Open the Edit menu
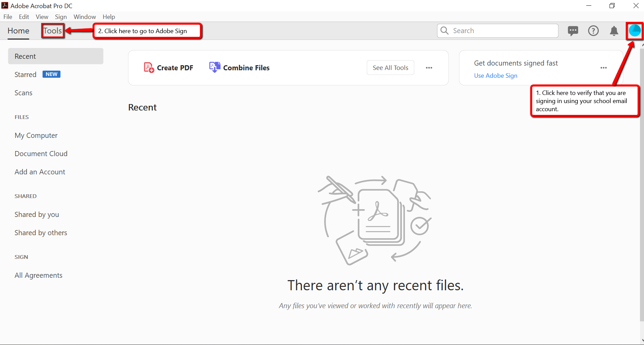The width and height of the screenshot is (644, 345). coord(24,17)
